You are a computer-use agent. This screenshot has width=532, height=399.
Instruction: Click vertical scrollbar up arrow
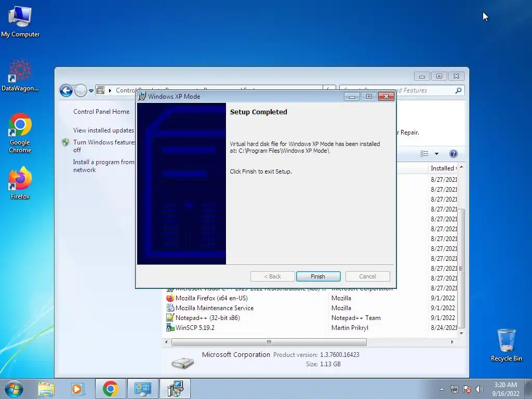click(x=461, y=167)
